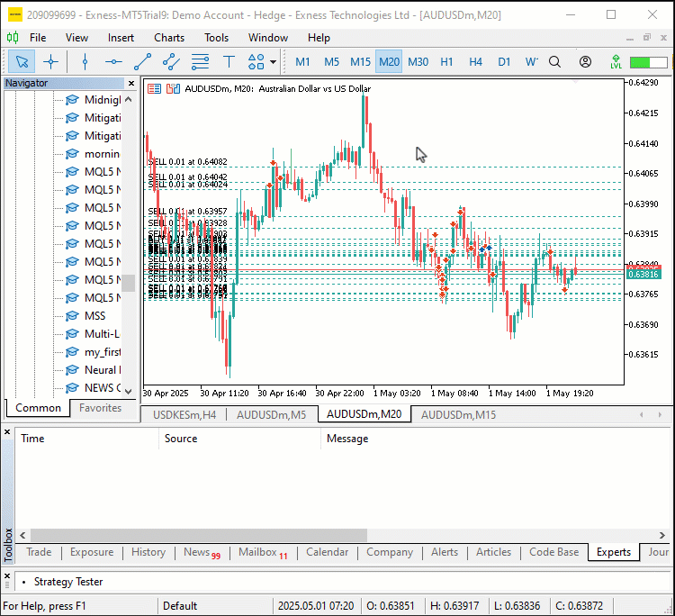Switch chart to H4 timeframe
675x616 pixels.
click(476, 62)
